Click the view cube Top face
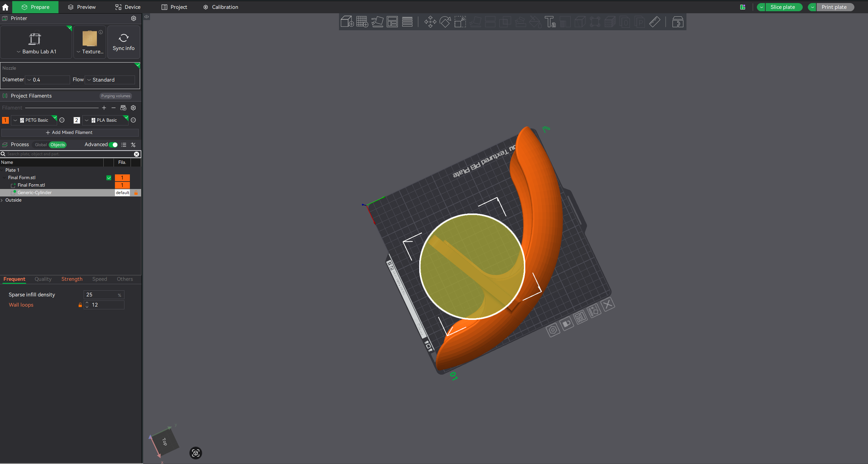 (165, 441)
